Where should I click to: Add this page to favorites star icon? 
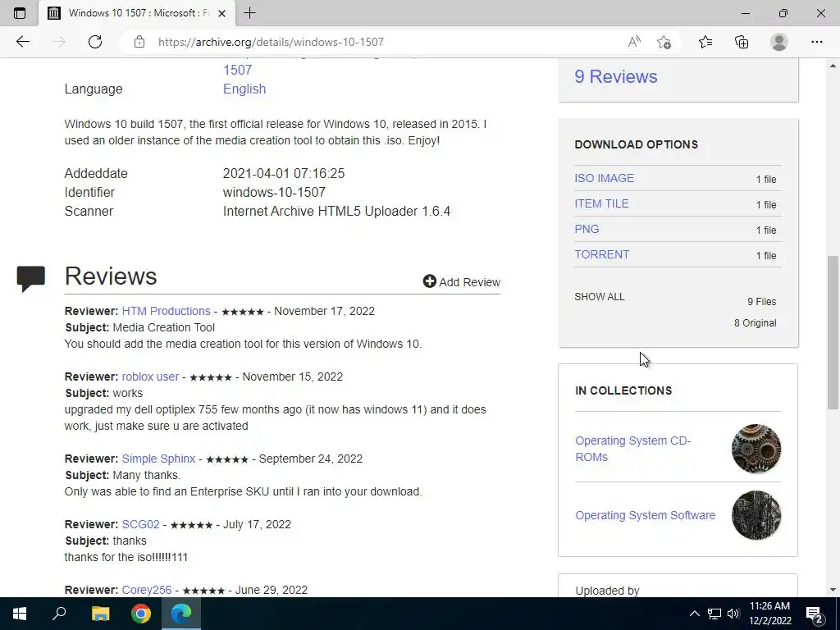(664, 42)
